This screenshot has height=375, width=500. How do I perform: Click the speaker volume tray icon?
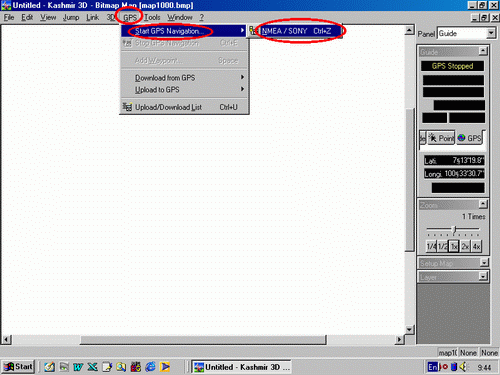point(463,367)
